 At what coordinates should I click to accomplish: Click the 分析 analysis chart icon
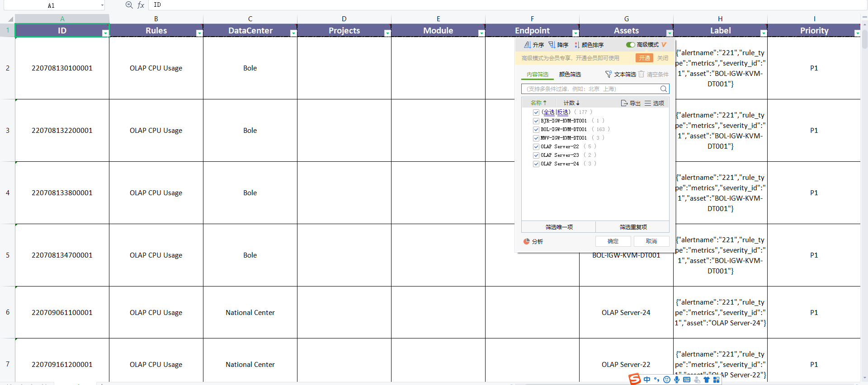(x=527, y=241)
